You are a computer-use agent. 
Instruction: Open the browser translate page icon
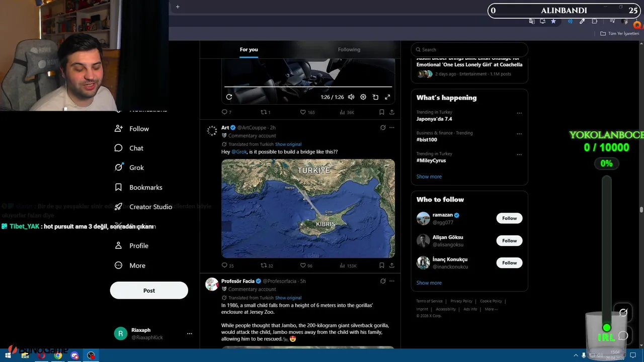click(532, 21)
